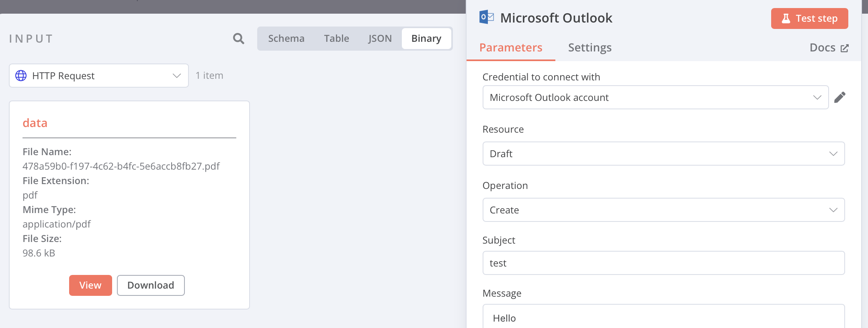Open the HTTP Request node selector dropdown
Viewport: 868px width, 328px height.
point(99,76)
